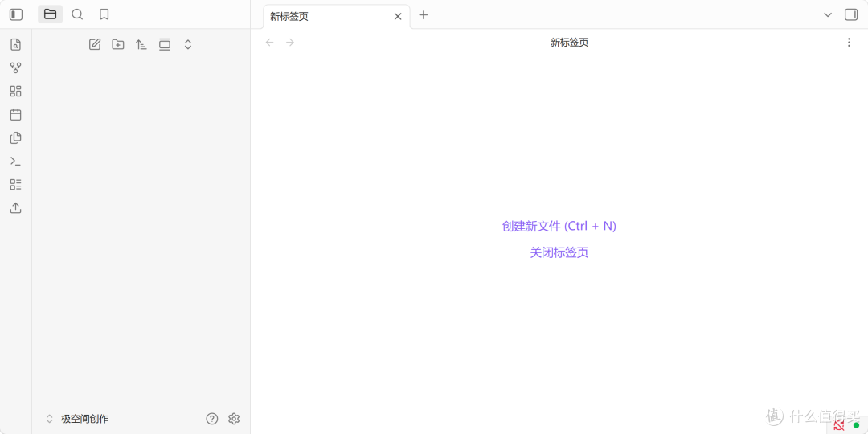Click the green status dot
868x434 pixels.
pos(857,425)
